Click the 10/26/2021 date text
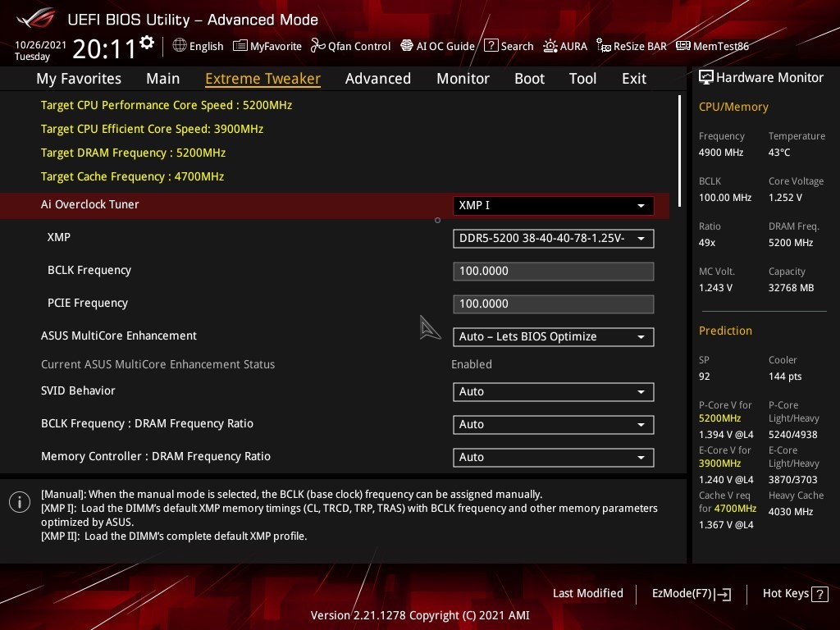840x630 pixels. (x=40, y=45)
